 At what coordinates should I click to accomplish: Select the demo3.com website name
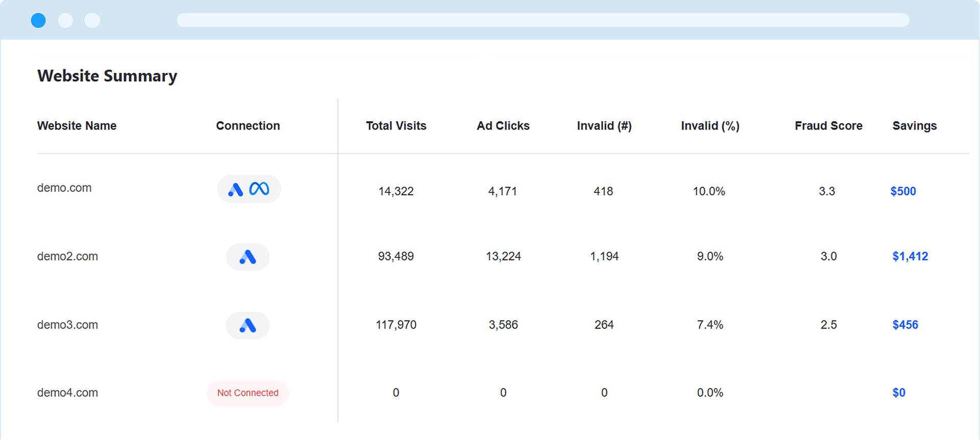pyautogui.click(x=67, y=325)
